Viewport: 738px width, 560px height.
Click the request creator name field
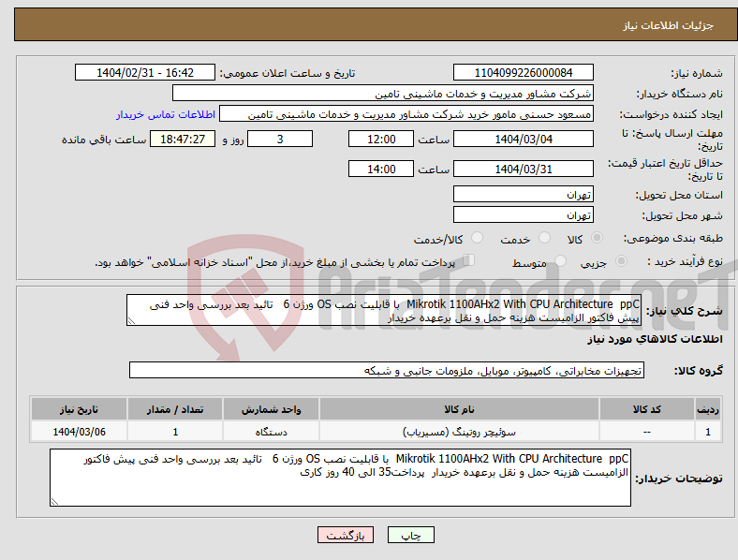tap(406, 114)
